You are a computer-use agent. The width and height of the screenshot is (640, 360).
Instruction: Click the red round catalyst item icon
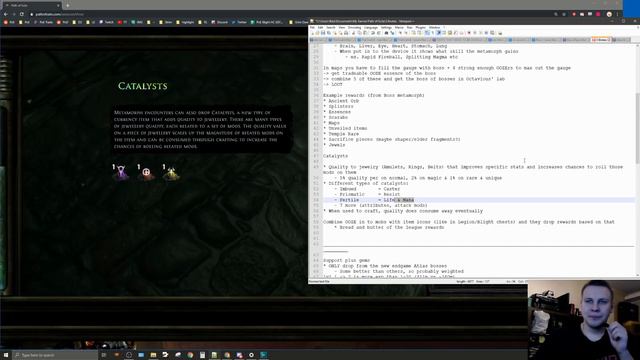pos(146,172)
